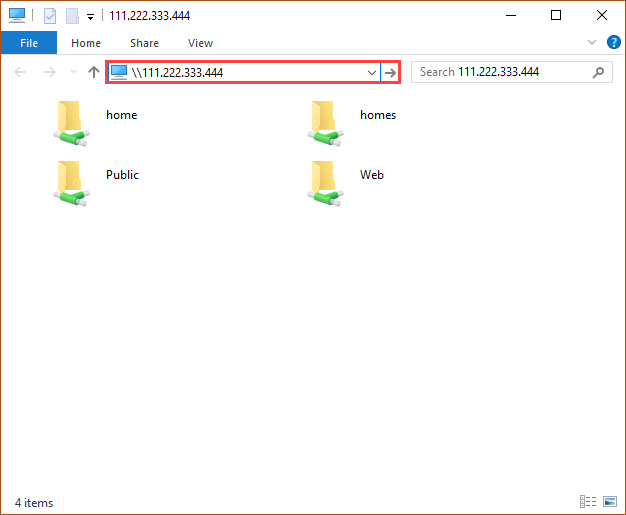Open Customize Quick Access Toolbar dropdown
The height and width of the screenshot is (515, 626).
coord(91,17)
